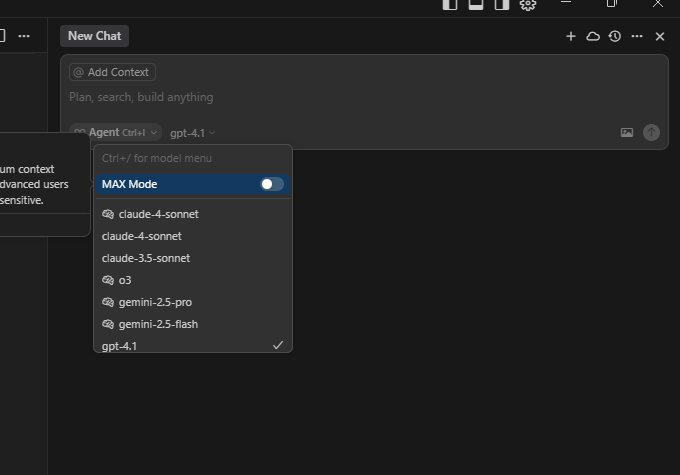Viewport: 680px width, 475px height.
Task: Focus the model menu search field
Action: (193, 158)
